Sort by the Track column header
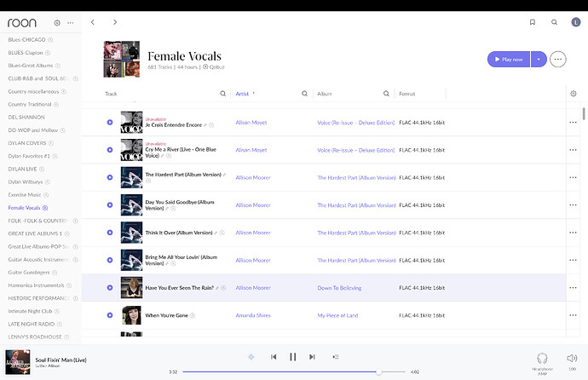Image resolution: width=588 pixels, height=380 pixels. pyautogui.click(x=111, y=94)
